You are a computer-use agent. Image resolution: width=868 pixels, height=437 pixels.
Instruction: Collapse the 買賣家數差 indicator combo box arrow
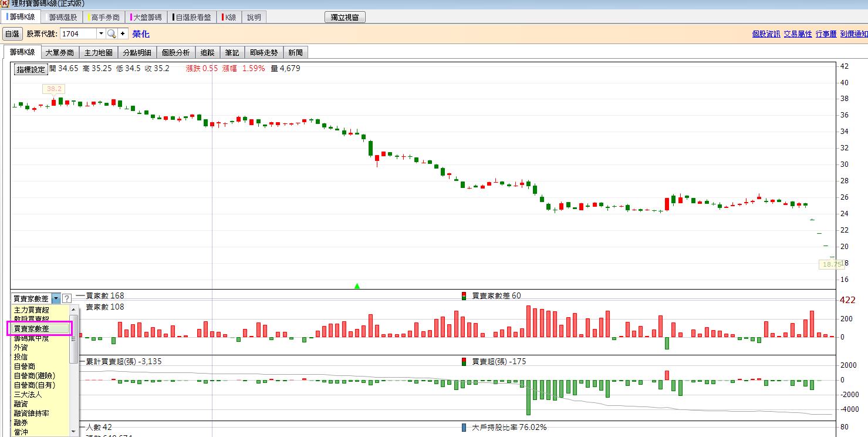(x=56, y=298)
